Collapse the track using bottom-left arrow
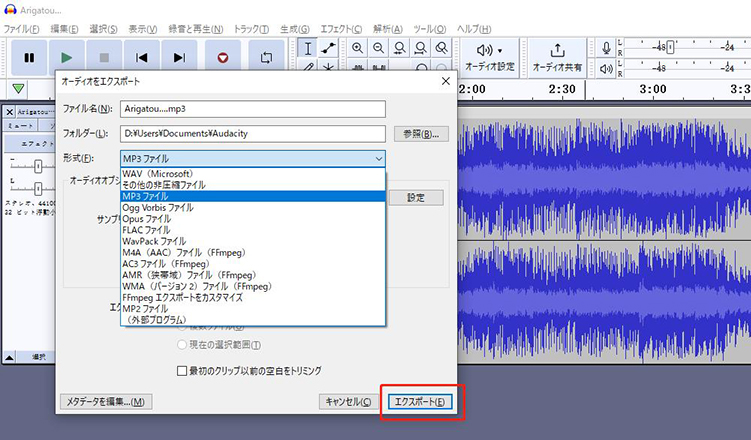The image size is (751, 440). (9, 357)
